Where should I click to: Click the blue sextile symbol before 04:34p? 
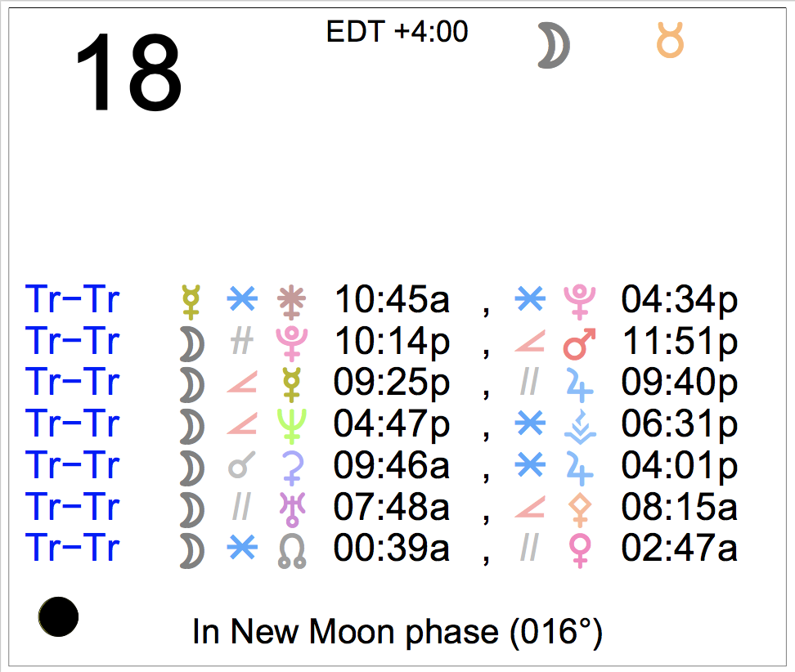click(x=530, y=298)
